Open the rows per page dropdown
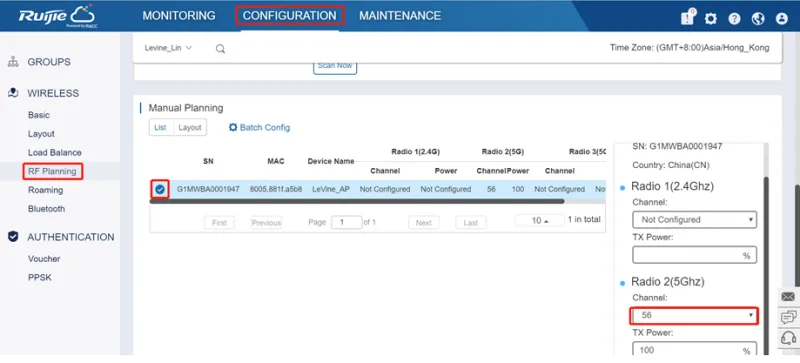800x363 pixels. [540, 221]
